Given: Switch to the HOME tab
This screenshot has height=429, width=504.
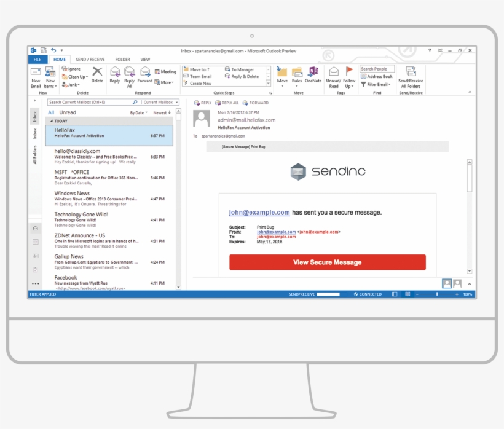Looking at the screenshot, I should (60, 60).
